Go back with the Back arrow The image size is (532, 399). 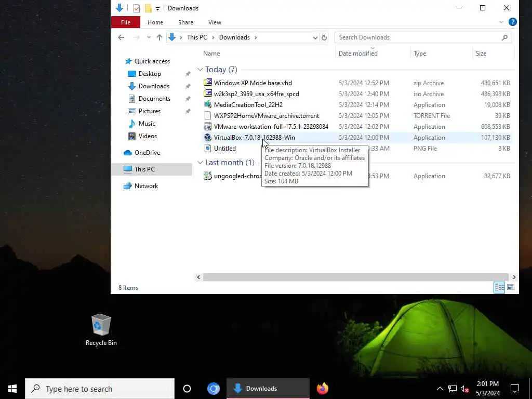click(121, 37)
